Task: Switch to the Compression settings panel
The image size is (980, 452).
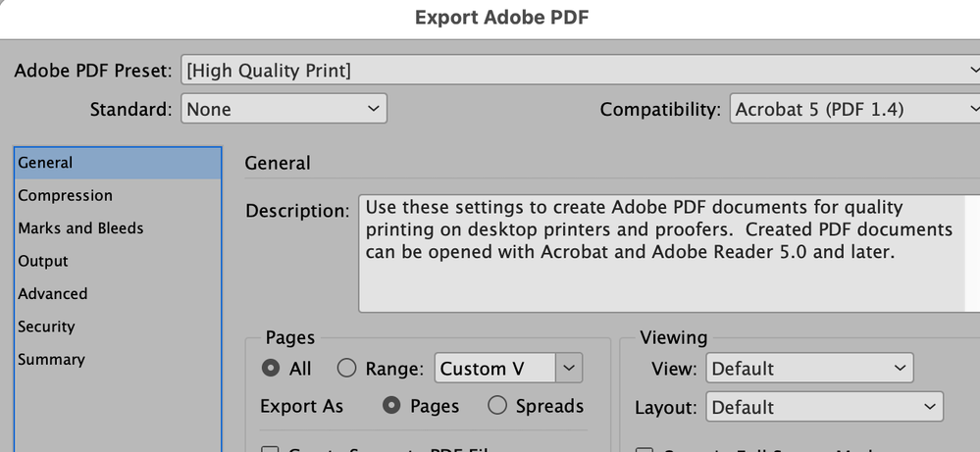Action: [x=65, y=195]
